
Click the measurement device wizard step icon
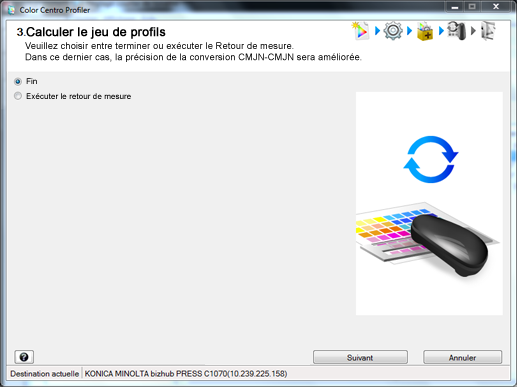pyautogui.click(x=456, y=31)
